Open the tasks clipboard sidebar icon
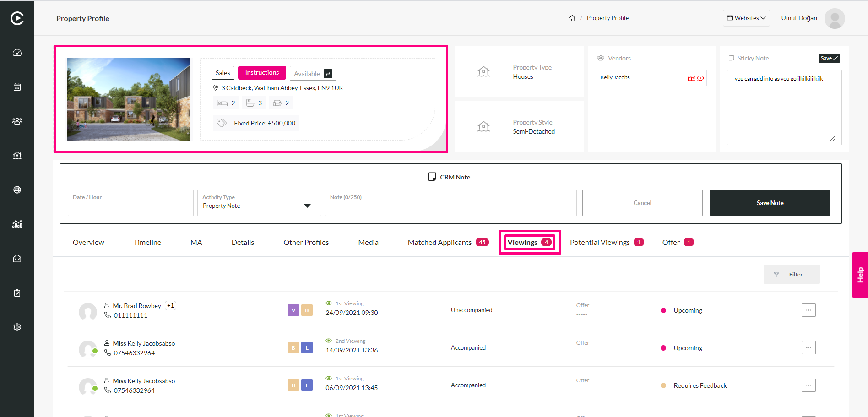Image resolution: width=868 pixels, height=417 pixels. pyautogui.click(x=17, y=293)
